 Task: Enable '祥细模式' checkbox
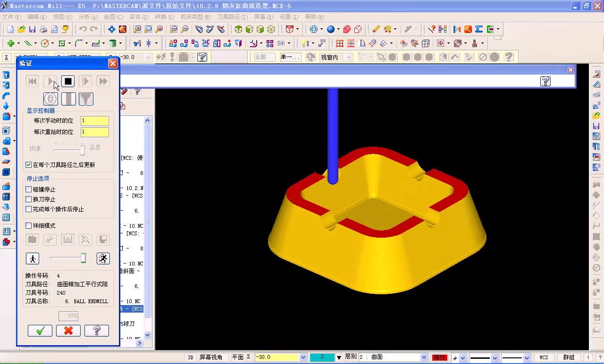click(29, 226)
